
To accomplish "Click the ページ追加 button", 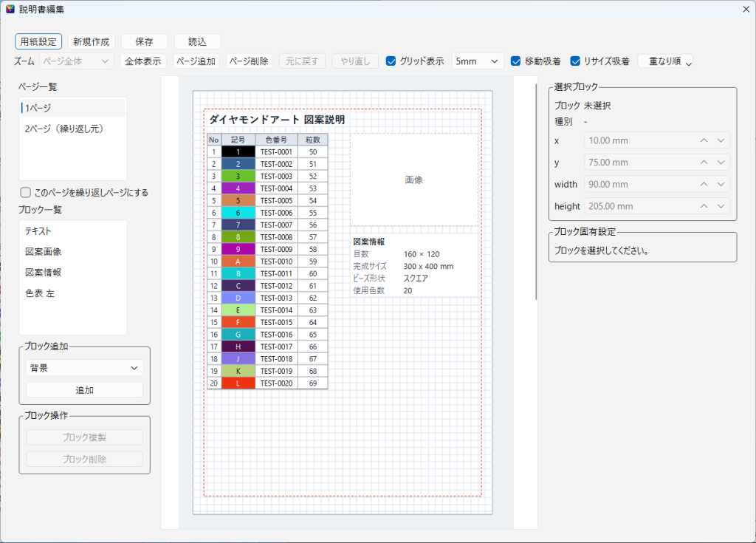I will [196, 61].
